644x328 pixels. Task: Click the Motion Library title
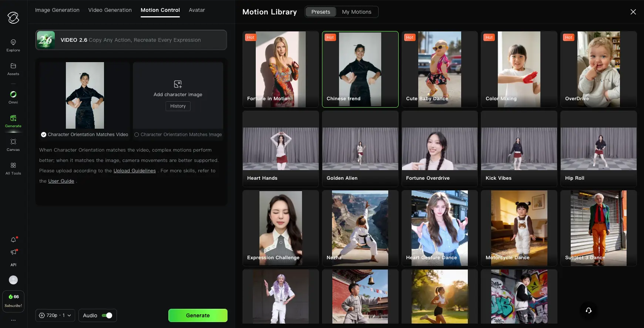[269, 12]
